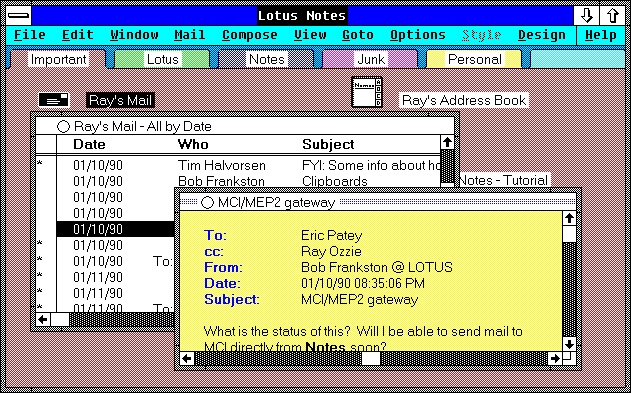631x393 pixels.
Task: Click the 'FYI: Some info about' subject
Action: (x=371, y=165)
